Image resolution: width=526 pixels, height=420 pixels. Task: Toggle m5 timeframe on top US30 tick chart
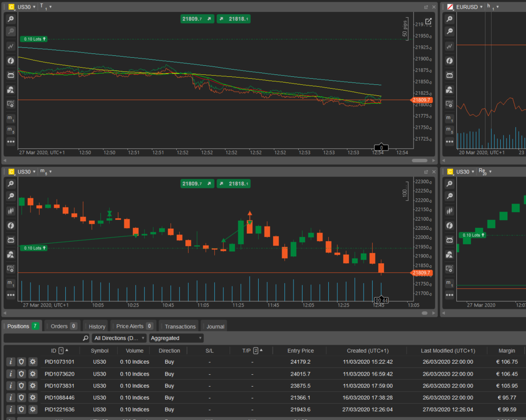click(x=11, y=130)
